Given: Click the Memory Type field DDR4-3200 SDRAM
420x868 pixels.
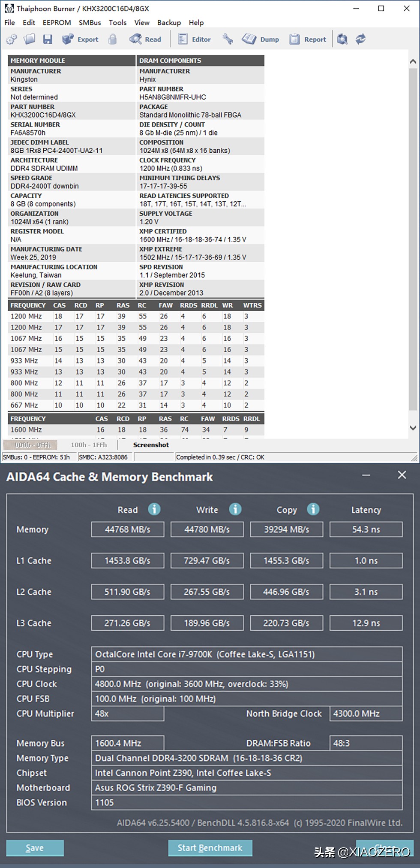Looking at the screenshot, I should click(247, 758).
